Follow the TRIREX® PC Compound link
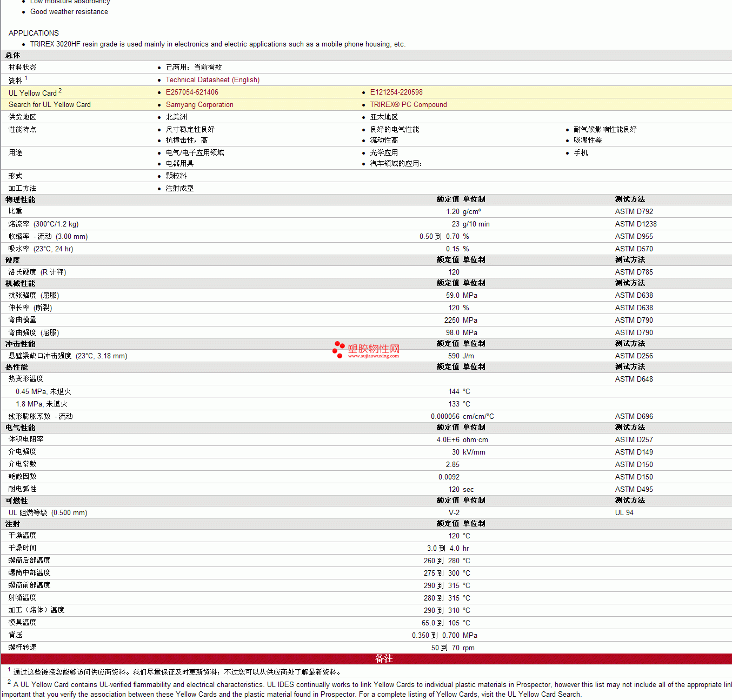This screenshot has height=700, width=732. pos(408,105)
